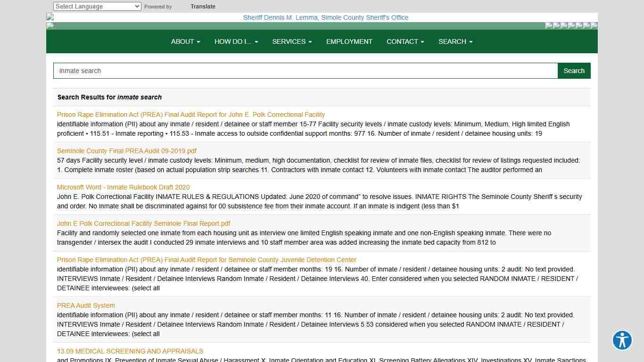Screen dimensions: 644x362
Task: Open 13.09 Medical Screening and Appraisals result
Action: click(130, 351)
